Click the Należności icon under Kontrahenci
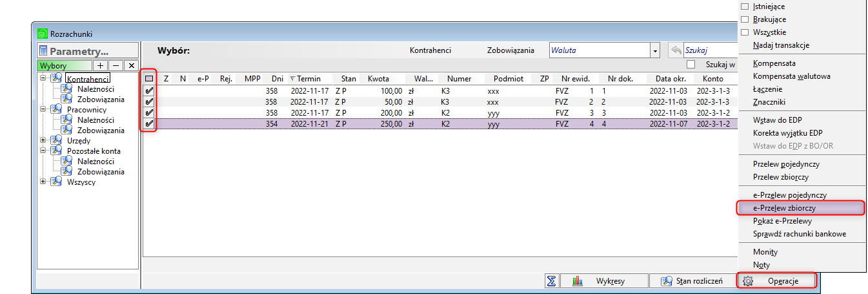The image size is (868, 294). (x=66, y=89)
